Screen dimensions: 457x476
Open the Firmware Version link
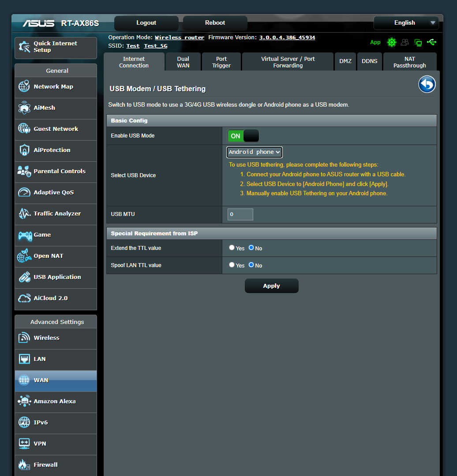coord(287,37)
